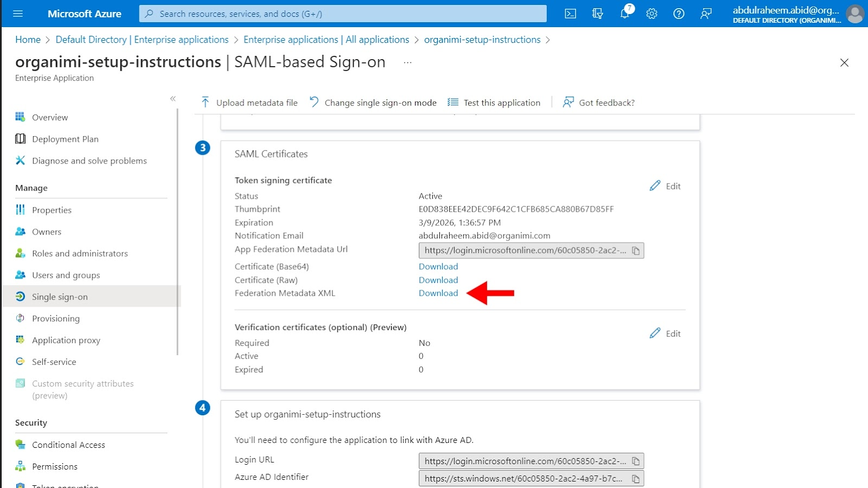Go to Home breadcrumb

28,40
